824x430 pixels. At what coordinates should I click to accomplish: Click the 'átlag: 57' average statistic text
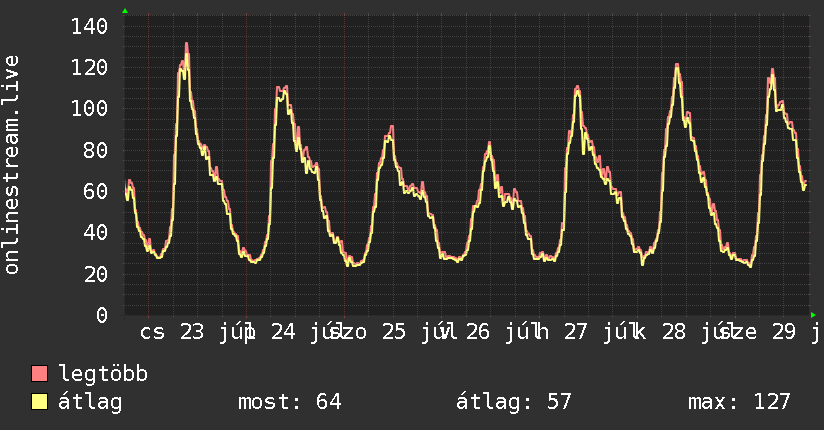513,402
